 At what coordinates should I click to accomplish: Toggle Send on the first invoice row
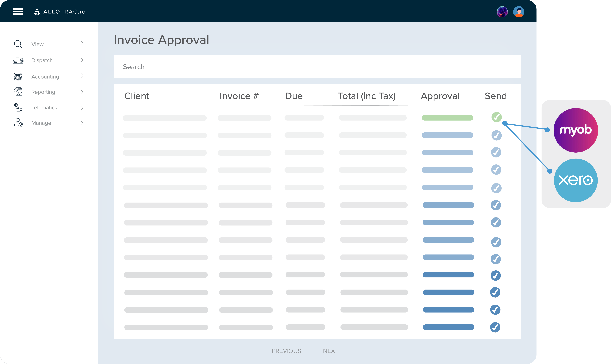496,117
